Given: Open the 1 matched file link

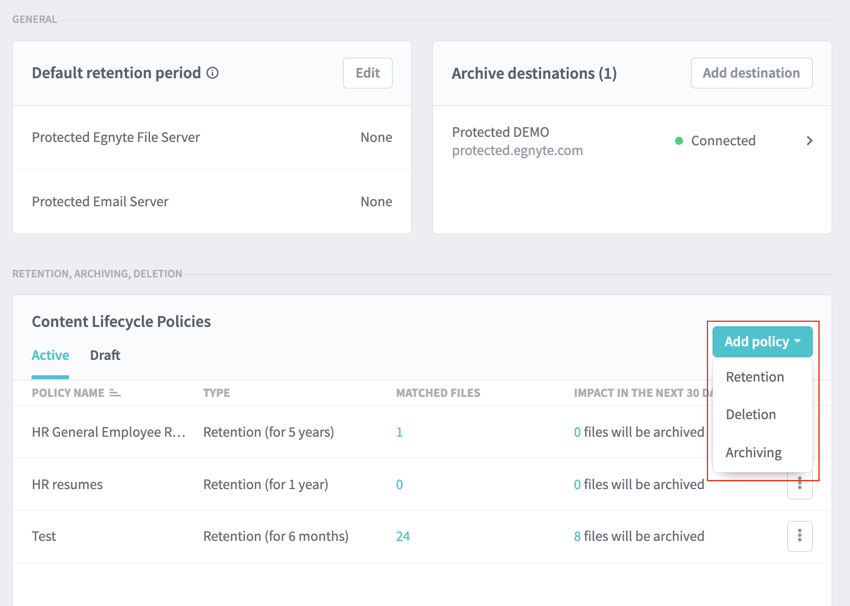Looking at the screenshot, I should pos(399,432).
